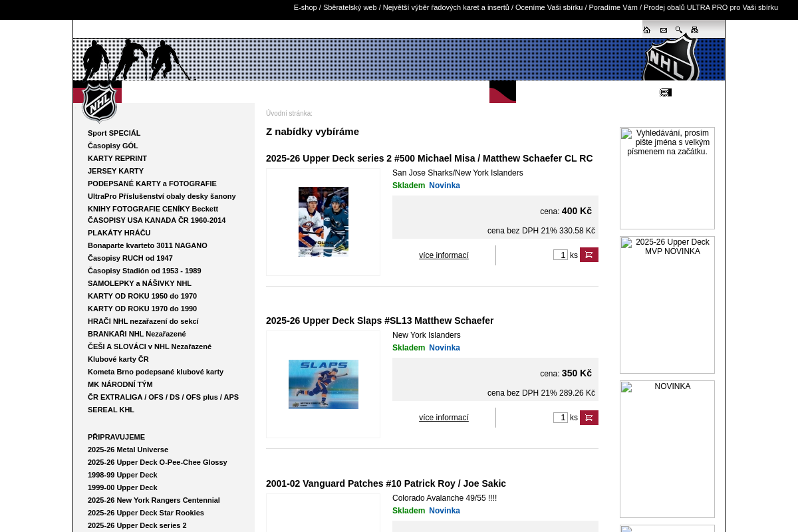Image resolution: width=798 pixels, height=532 pixels.
Task: Add Slaps #SL13 Matthew Schaefer to cart
Action: coord(589,418)
